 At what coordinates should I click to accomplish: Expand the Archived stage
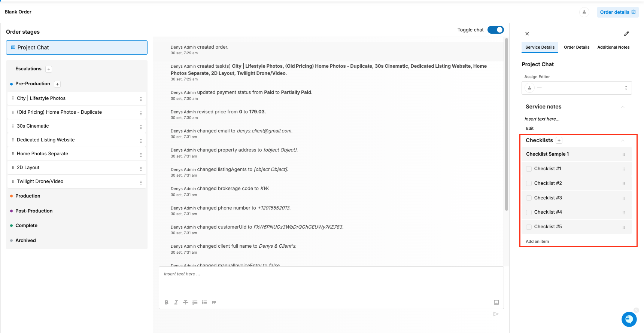25,241
